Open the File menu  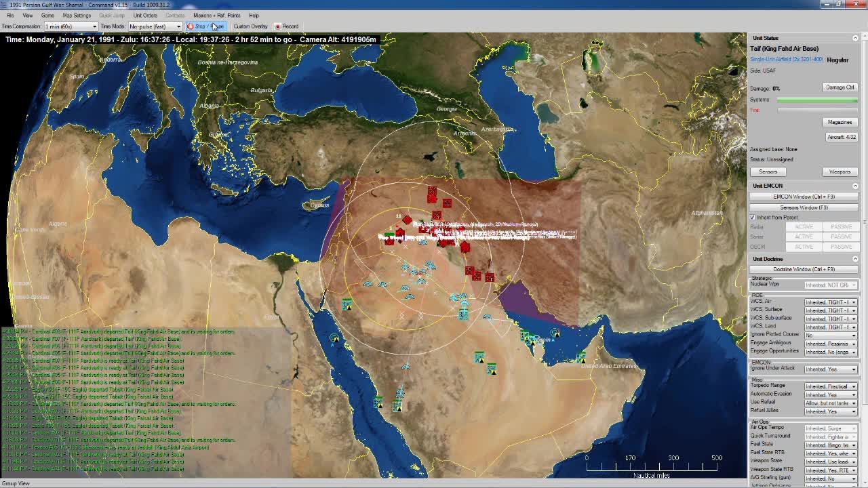[10, 15]
